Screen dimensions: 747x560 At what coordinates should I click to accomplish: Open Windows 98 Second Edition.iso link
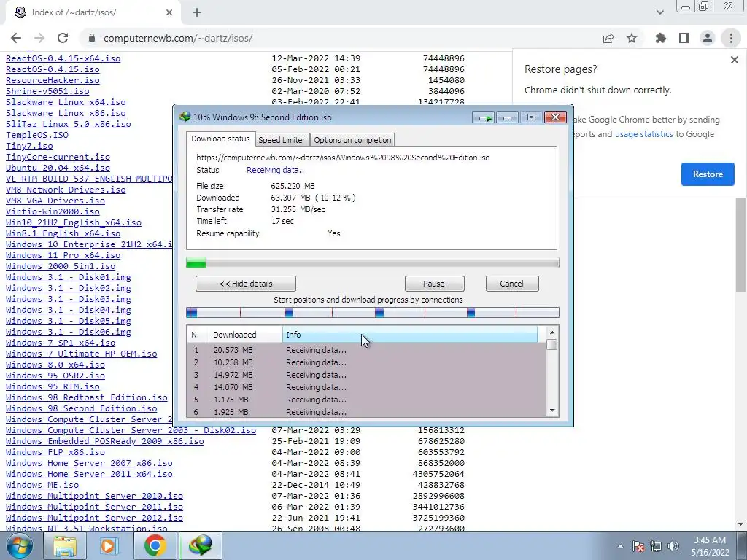(x=82, y=408)
